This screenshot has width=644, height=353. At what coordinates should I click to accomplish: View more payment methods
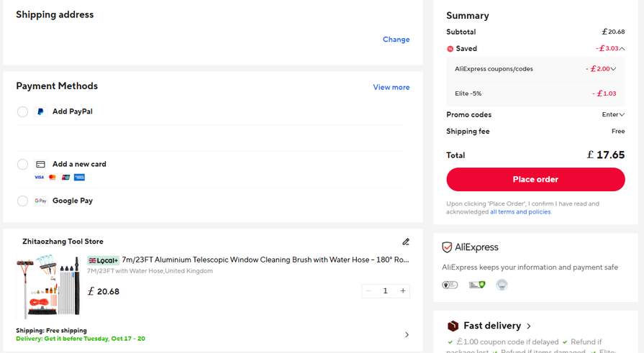click(391, 87)
